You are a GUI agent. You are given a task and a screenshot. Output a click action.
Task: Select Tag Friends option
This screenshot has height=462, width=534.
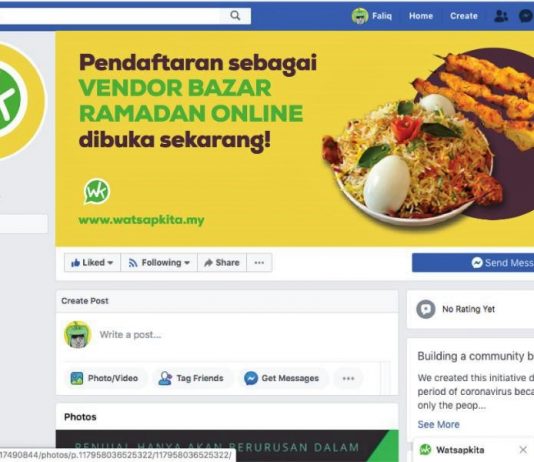(191, 378)
